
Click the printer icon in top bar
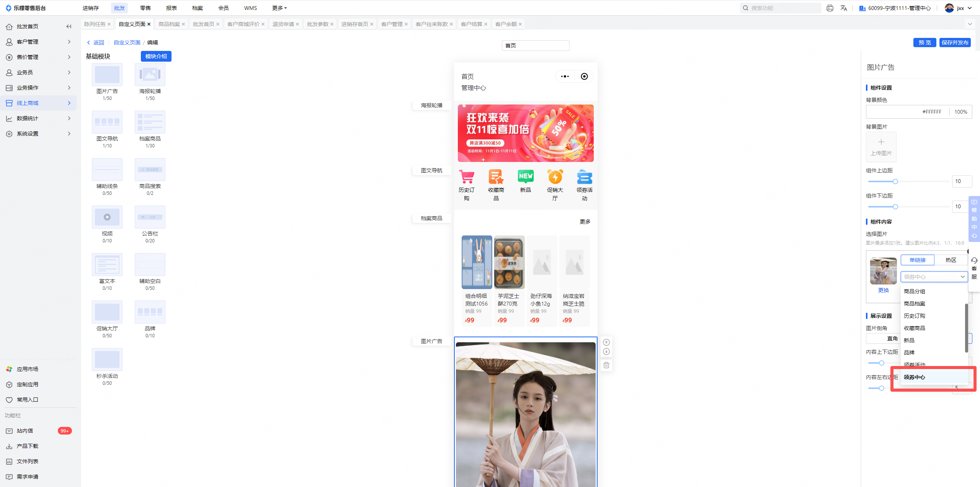tap(830, 8)
